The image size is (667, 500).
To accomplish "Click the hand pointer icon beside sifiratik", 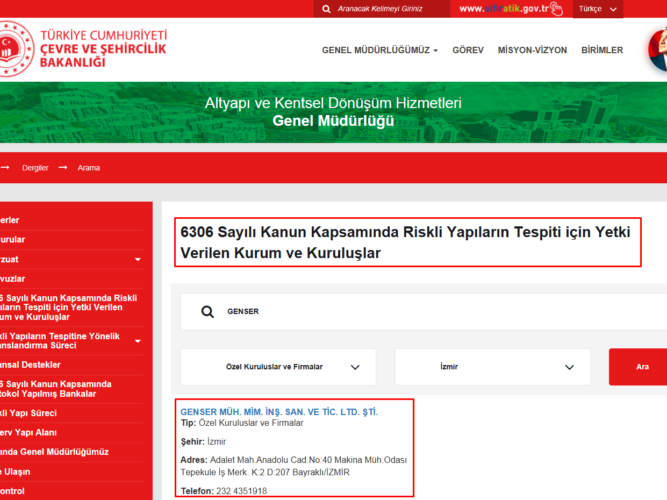I will 556,9.
